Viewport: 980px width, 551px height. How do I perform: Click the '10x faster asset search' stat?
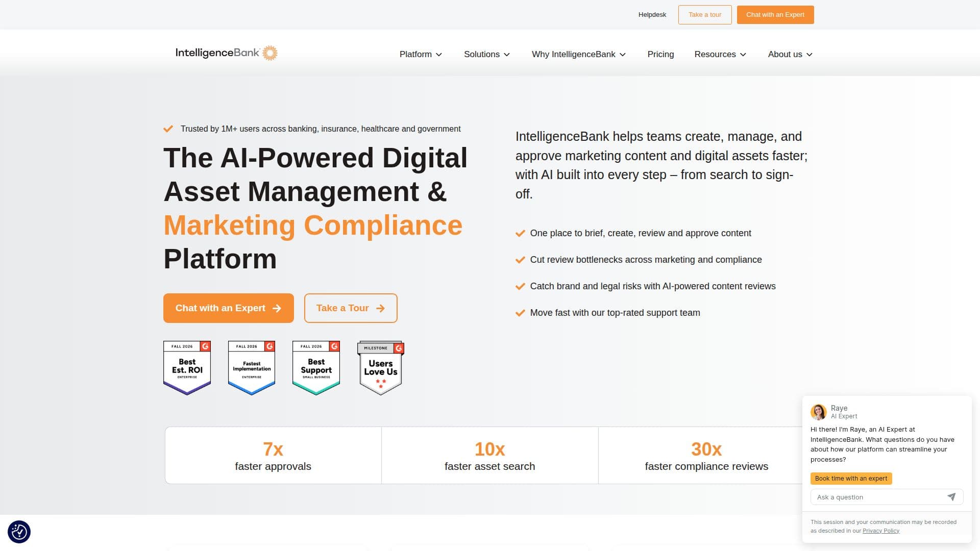[490, 456]
